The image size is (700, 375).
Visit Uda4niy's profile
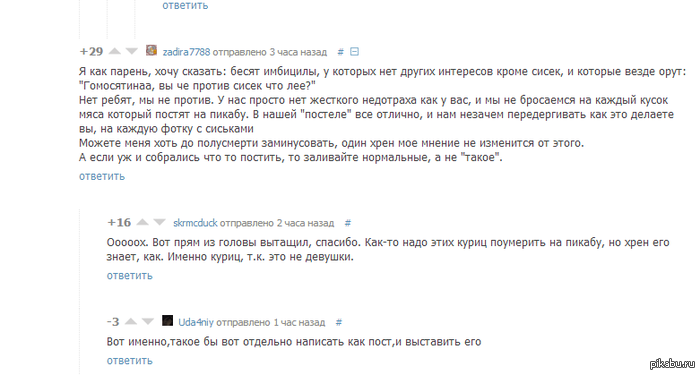[196, 322]
